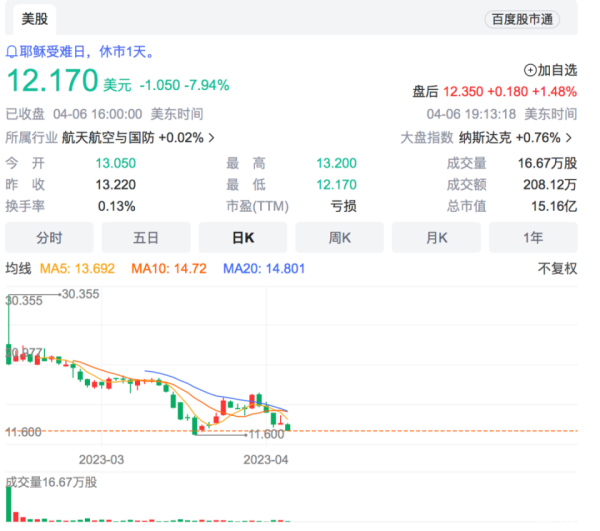Click the 11.600 low price marker on chart
This screenshot has width=600, height=531.
[x=266, y=435]
